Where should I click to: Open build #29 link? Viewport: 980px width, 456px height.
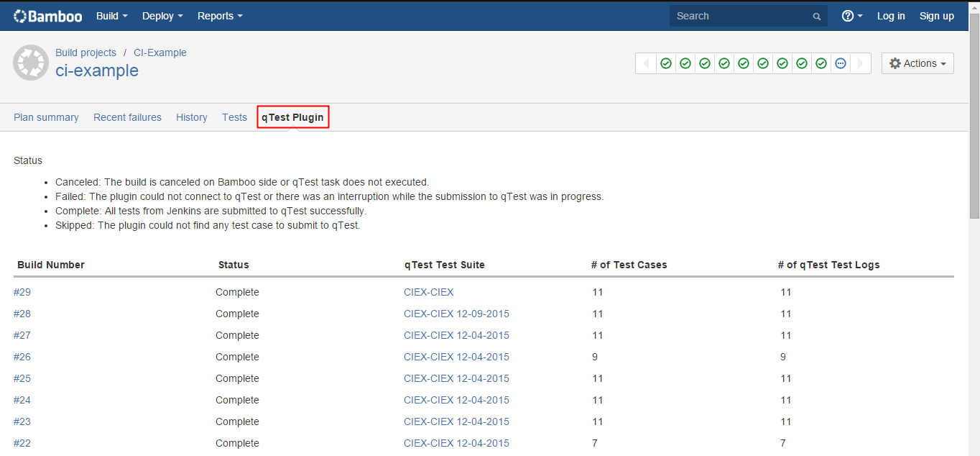point(22,292)
